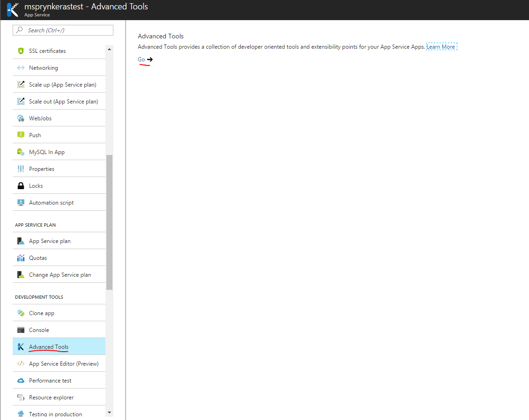Click the SSL certificates shield icon
Viewport: 529px width, 420px height.
click(21, 51)
